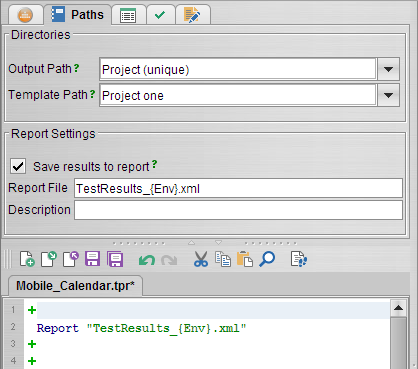Open the help hint beside Template Path
The width and height of the screenshot is (418, 369).
coord(92,94)
